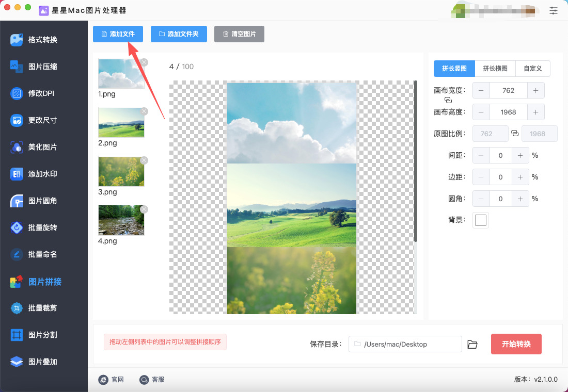The height and width of the screenshot is (392, 568).
Task: Click the 边距 margin value field
Action: pyautogui.click(x=501, y=177)
